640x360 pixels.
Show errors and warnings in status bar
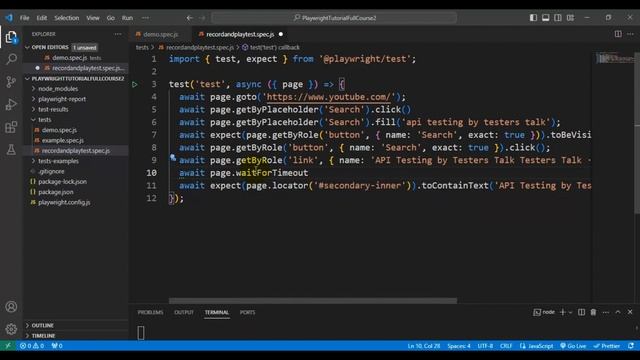pos(31,346)
